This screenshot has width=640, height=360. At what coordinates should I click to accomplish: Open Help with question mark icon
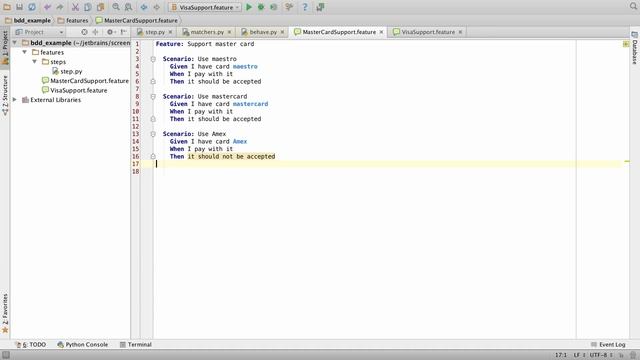pos(304,7)
